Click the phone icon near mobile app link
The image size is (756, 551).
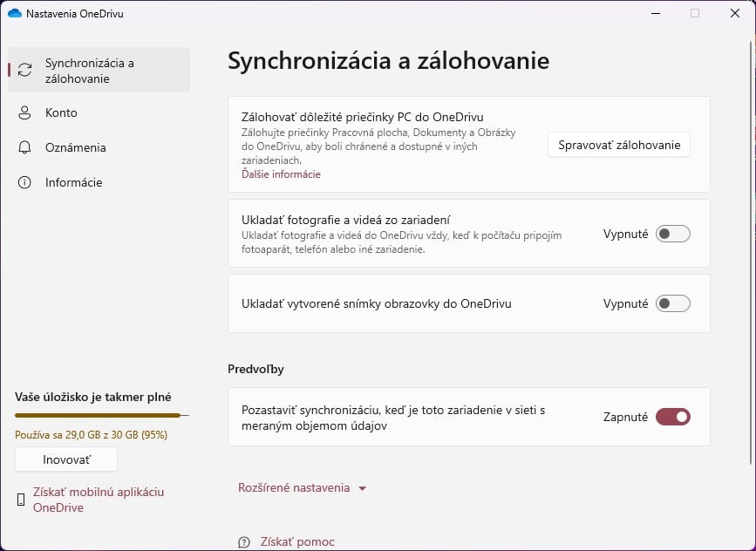tap(21, 500)
